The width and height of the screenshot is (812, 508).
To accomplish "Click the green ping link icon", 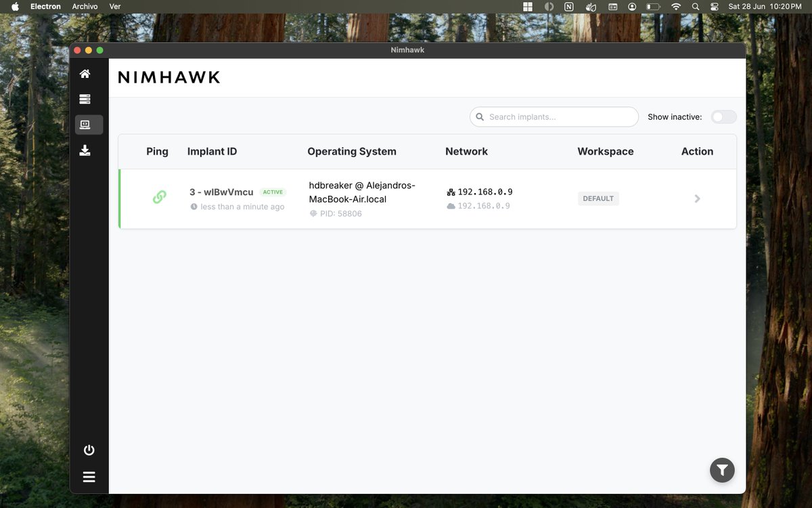I will (159, 197).
